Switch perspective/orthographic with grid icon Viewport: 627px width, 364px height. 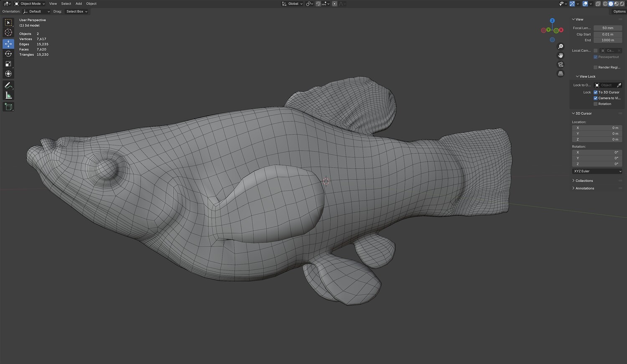(561, 74)
